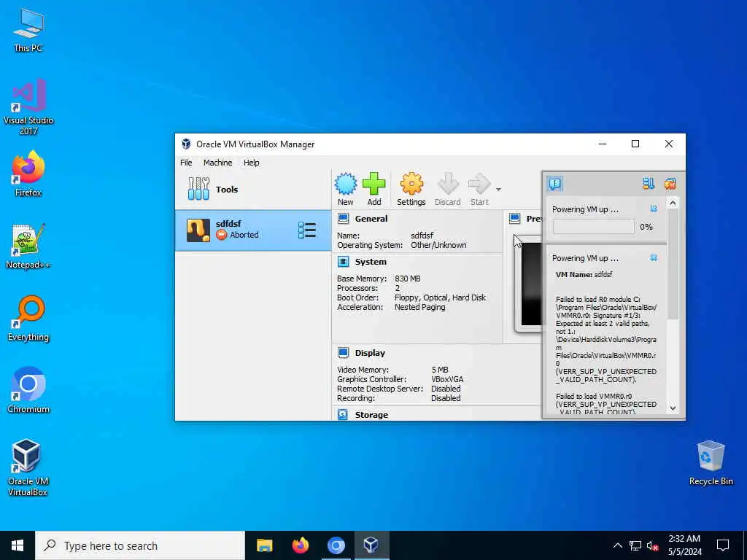Click the green Add machine icon

tap(374, 184)
